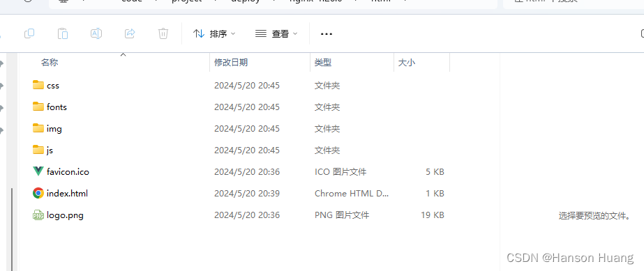Click the type Chrome HTML D... cell
This screenshot has height=271, width=644.
pyautogui.click(x=352, y=194)
